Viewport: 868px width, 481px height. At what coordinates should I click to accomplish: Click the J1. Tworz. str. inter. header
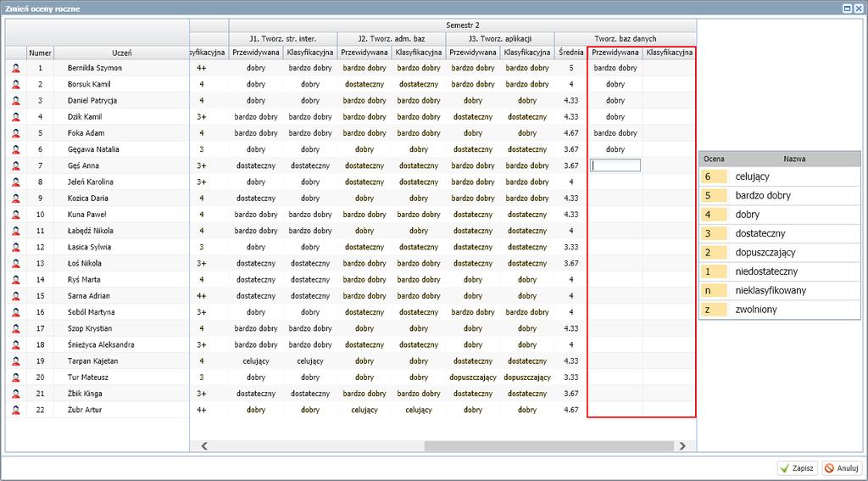[283, 39]
